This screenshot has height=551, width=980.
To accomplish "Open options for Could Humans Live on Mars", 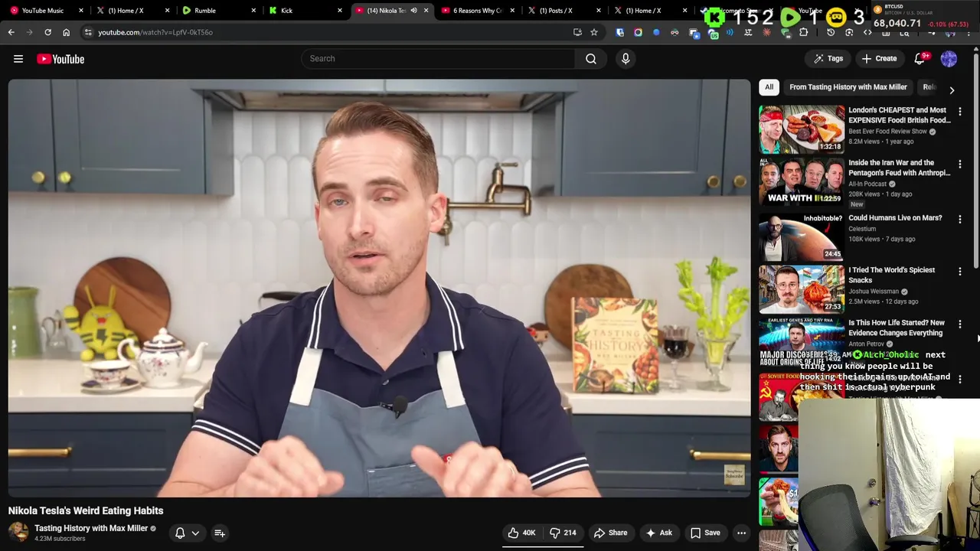I will pos(959,219).
